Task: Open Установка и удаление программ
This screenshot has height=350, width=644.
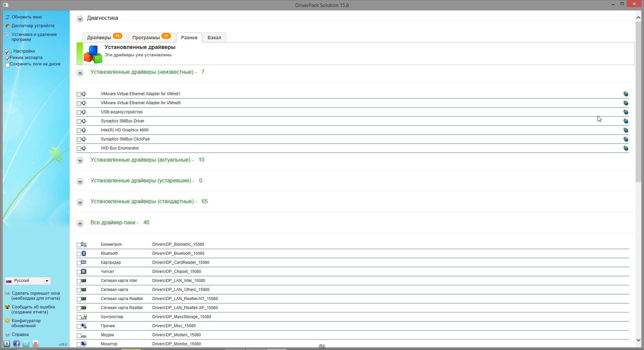Action: [34, 37]
